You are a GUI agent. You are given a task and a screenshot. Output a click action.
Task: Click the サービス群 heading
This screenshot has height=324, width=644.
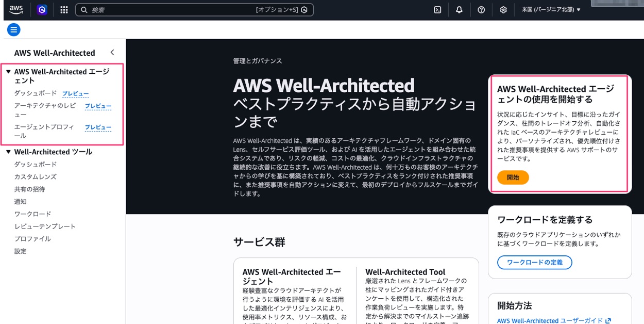click(259, 242)
